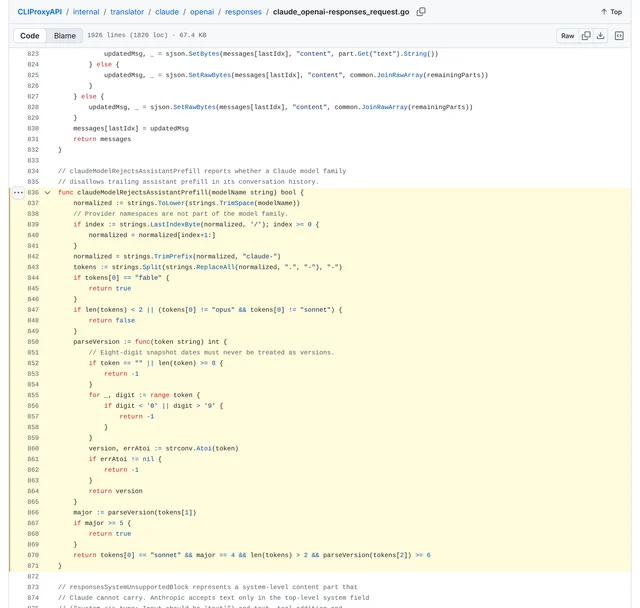Open the symbols panel icon
Image resolution: width=640 pixels, height=608 pixels.
619,36
